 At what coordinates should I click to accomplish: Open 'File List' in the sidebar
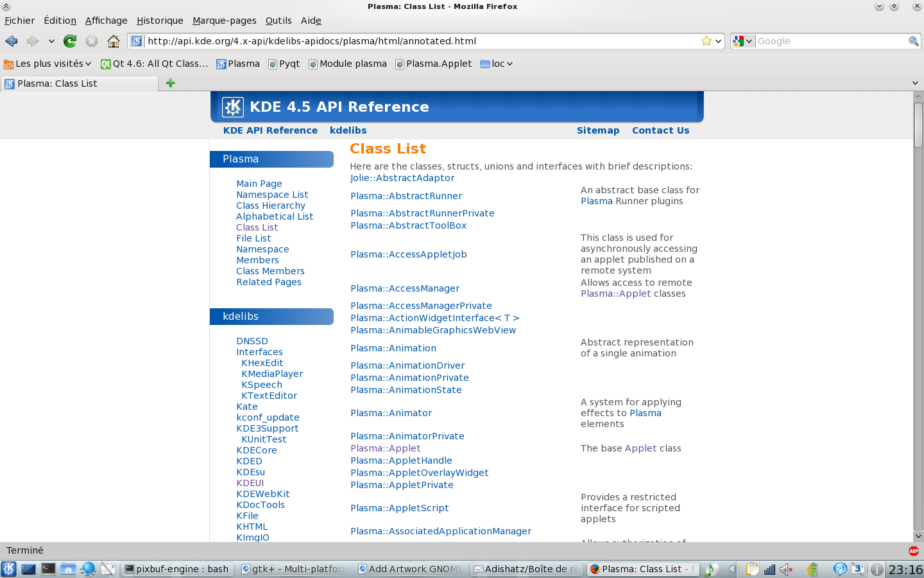[253, 238]
